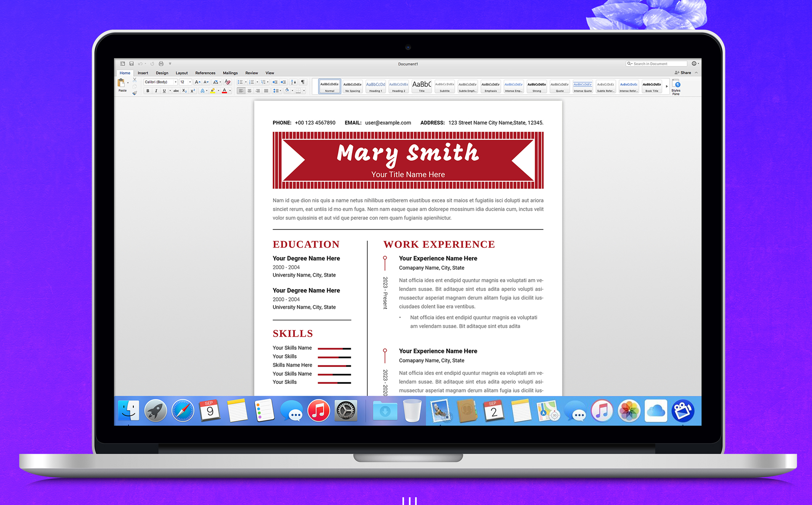Click the Paste clipboard icon

122,83
